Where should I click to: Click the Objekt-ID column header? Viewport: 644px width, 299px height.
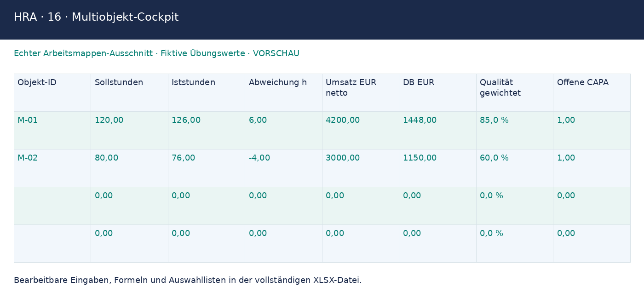click(52, 92)
